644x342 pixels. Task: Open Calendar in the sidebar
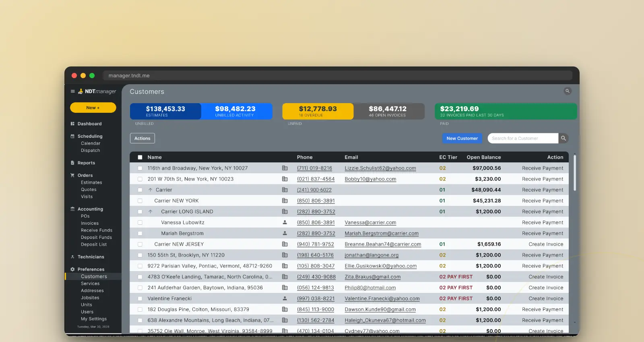tap(91, 143)
